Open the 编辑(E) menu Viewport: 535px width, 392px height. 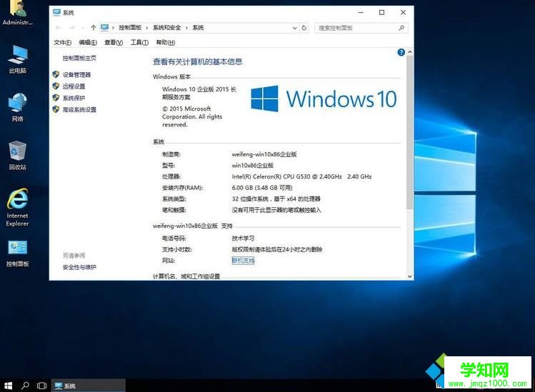click(x=88, y=42)
